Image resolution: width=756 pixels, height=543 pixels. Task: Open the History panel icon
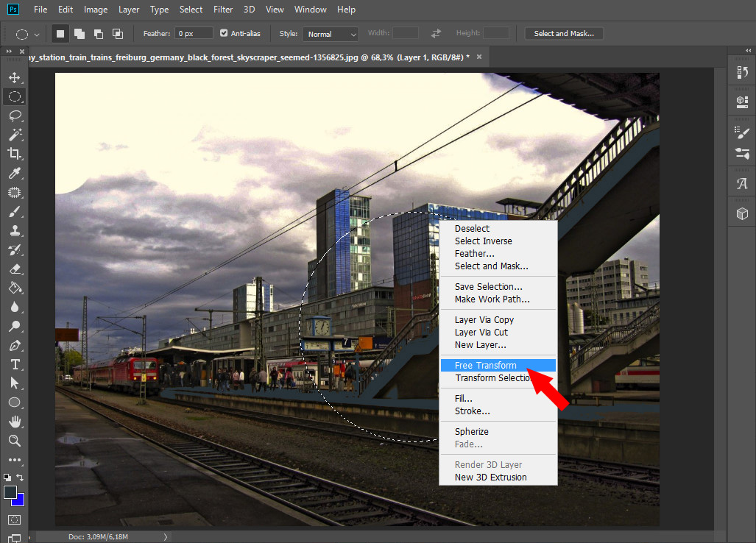tap(741, 72)
